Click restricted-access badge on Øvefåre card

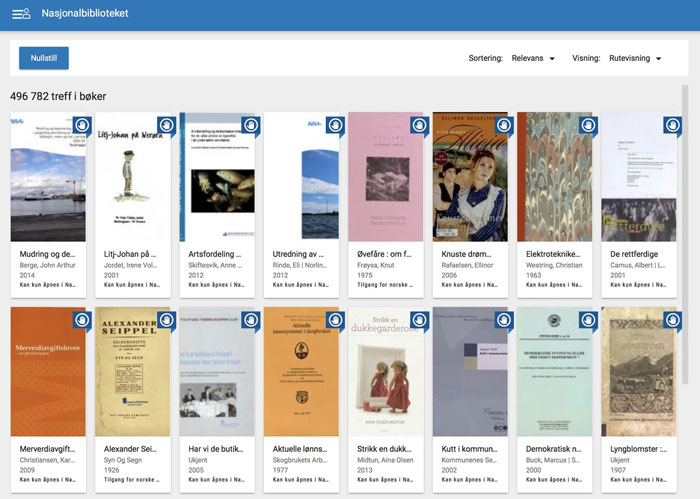coord(420,126)
